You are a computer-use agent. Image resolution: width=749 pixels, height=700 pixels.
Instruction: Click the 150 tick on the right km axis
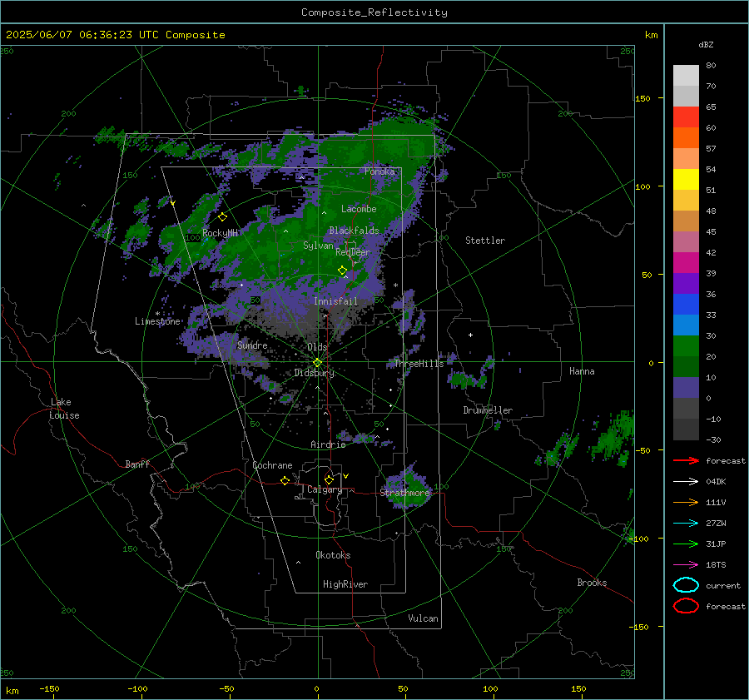point(643,98)
